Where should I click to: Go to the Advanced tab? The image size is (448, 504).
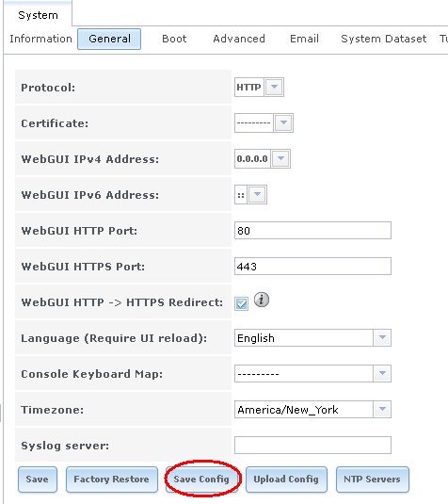239,39
